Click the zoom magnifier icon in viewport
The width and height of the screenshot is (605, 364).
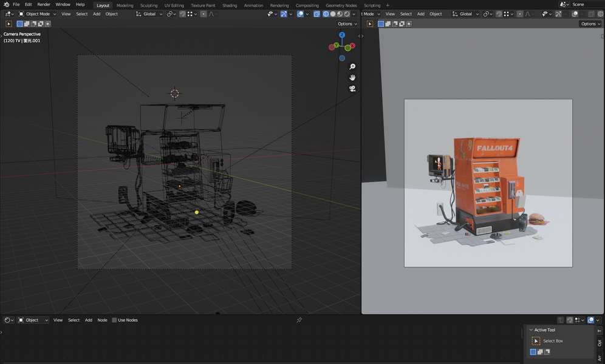click(x=352, y=67)
